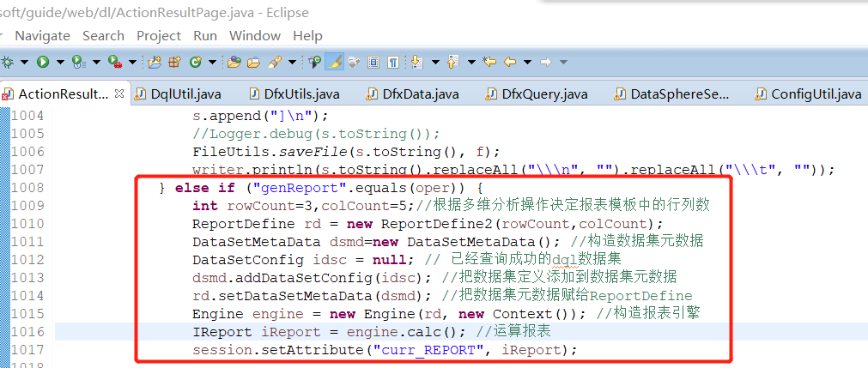Open the Debug launch dropdown arrow
Viewport: 868px width, 368px height.
point(24,62)
